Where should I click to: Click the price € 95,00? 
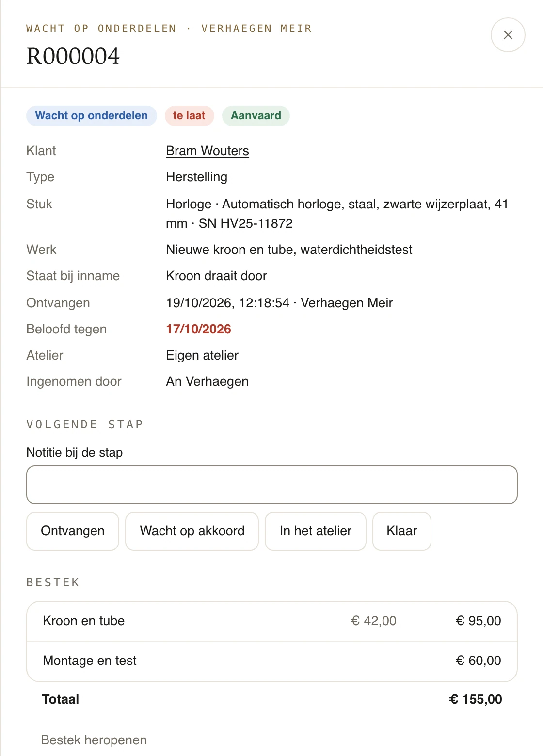tap(479, 621)
